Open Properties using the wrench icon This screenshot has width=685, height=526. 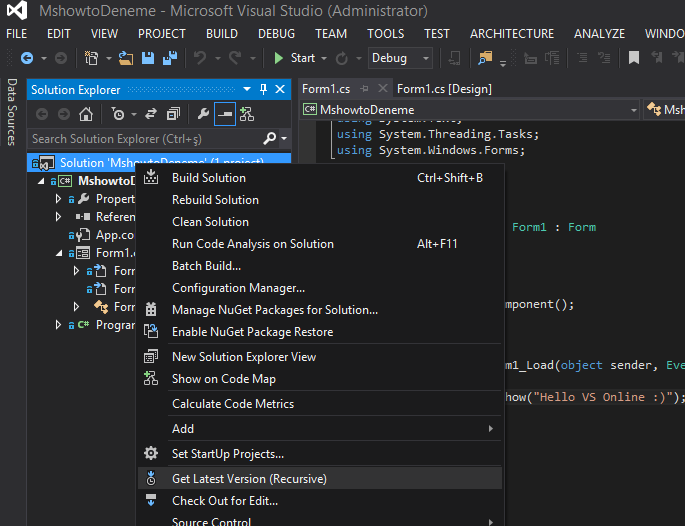pos(203,114)
